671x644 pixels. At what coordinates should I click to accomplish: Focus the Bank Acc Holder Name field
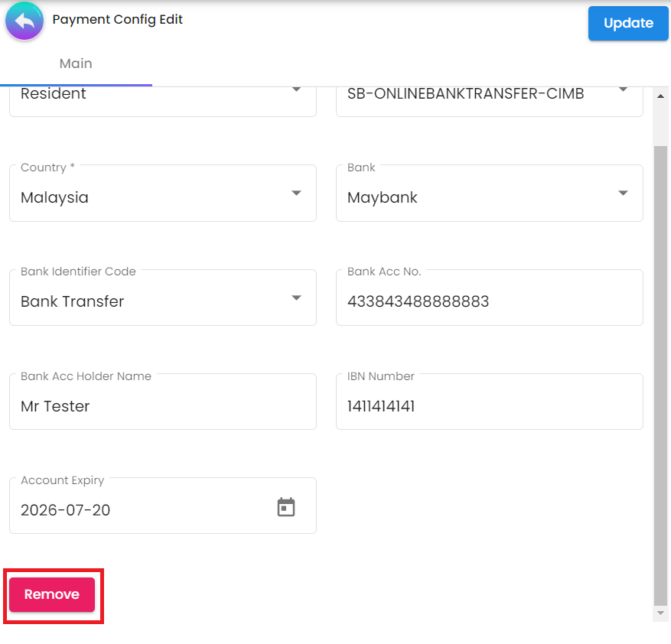(162, 406)
